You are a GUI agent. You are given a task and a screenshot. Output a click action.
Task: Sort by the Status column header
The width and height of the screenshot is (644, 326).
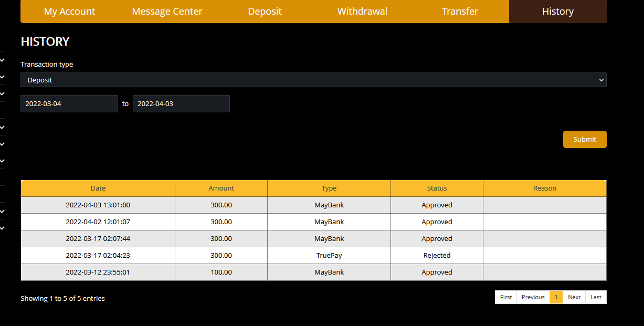tap(437, 188)
